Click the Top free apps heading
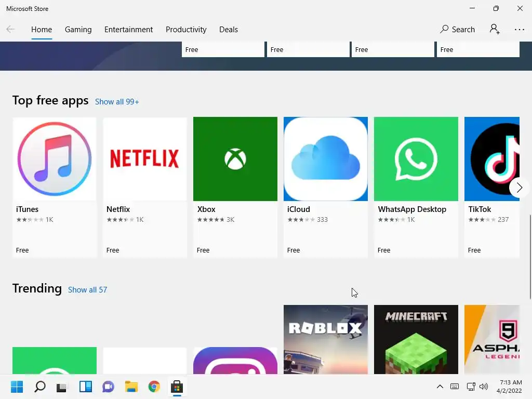532x399 pixels. (50, 100)
